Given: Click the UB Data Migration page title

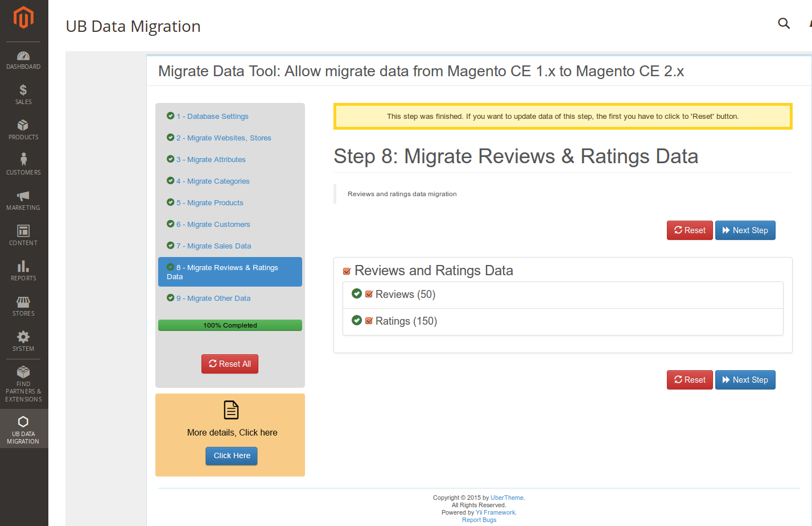Looking at the screenshot, I should click(x=133, y=26).
